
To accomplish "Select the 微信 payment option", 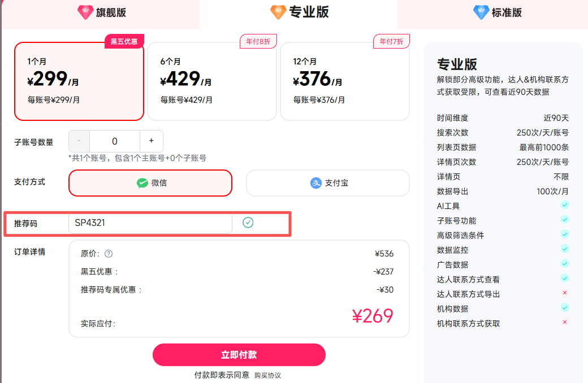I will pyautogui.click(x=150, y=183).
